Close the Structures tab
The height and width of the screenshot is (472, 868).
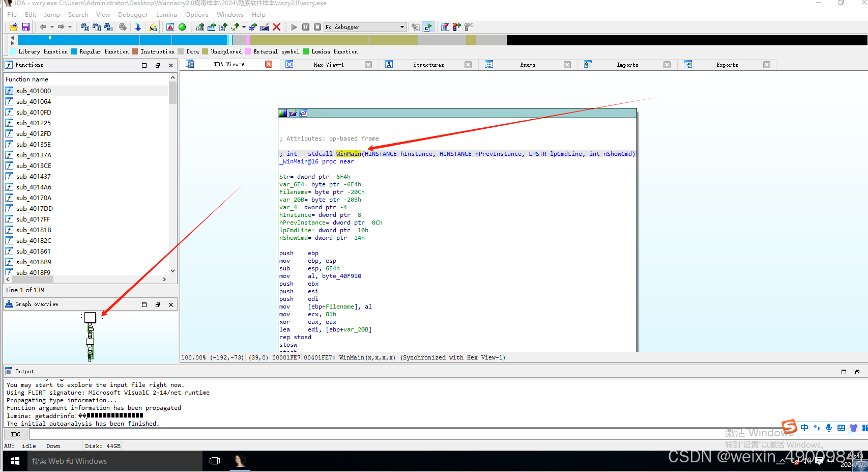coord(468,65)
